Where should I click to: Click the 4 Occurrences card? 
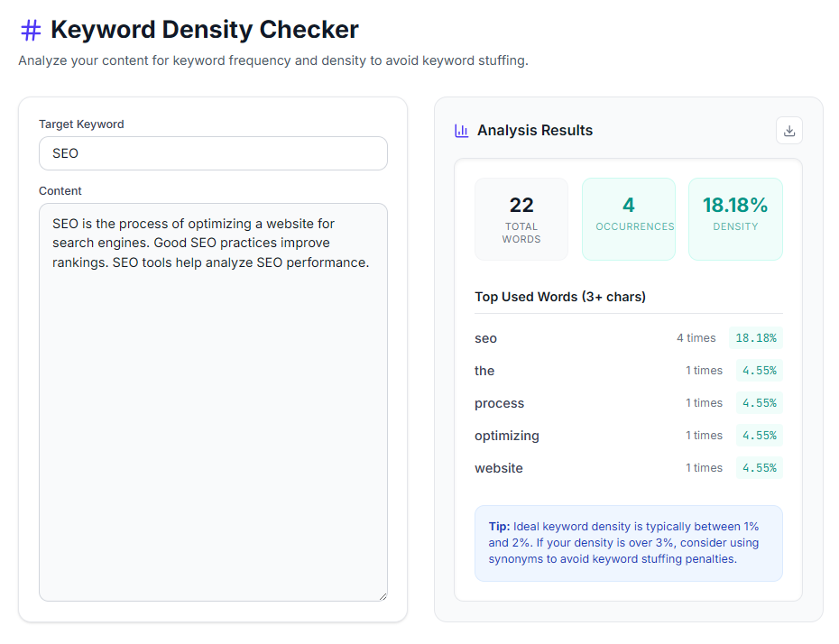[629, 219]
